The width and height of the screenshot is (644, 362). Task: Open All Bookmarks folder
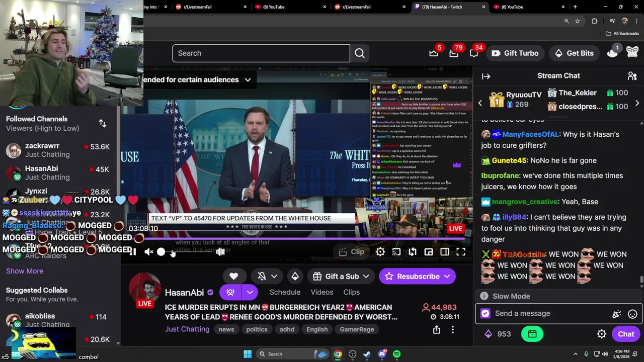click(x=622, y=34)
